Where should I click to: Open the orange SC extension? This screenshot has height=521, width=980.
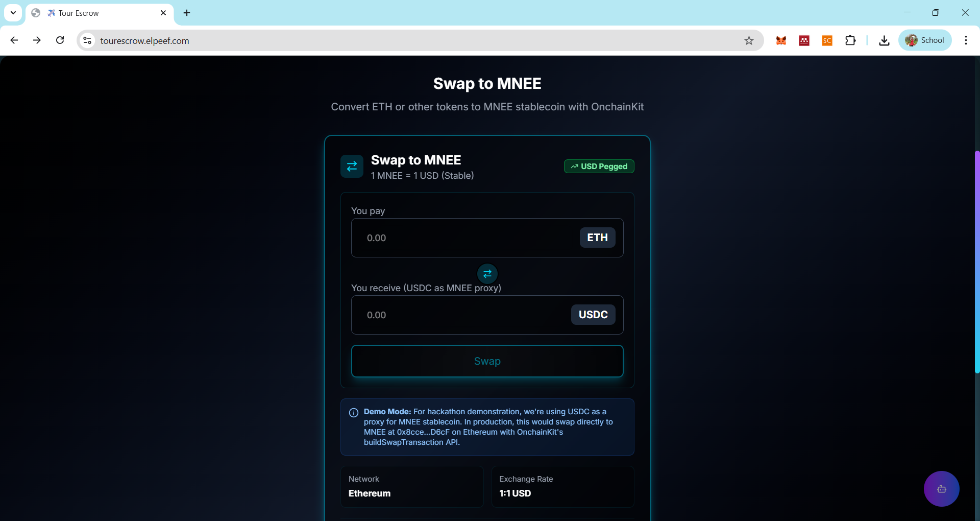pos(827,40)
